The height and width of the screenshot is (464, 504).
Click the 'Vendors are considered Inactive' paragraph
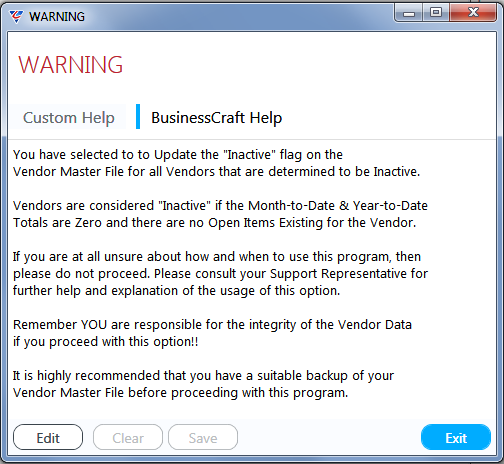tap(220, 214)
